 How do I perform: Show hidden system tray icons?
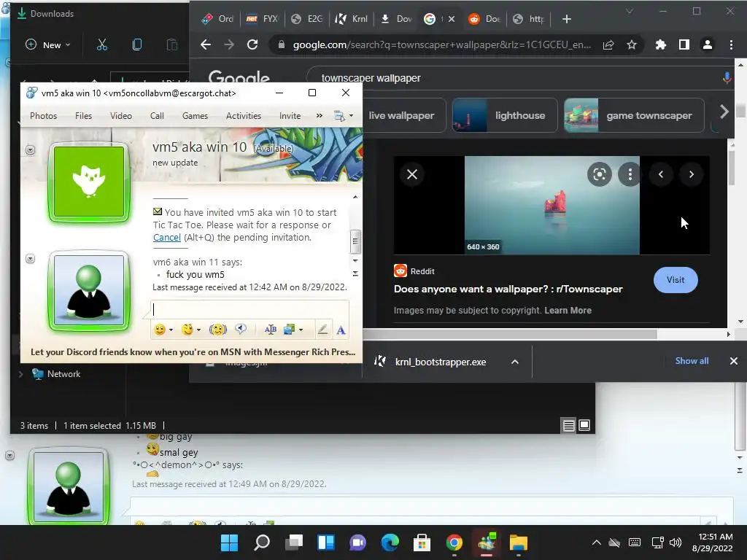596,542
